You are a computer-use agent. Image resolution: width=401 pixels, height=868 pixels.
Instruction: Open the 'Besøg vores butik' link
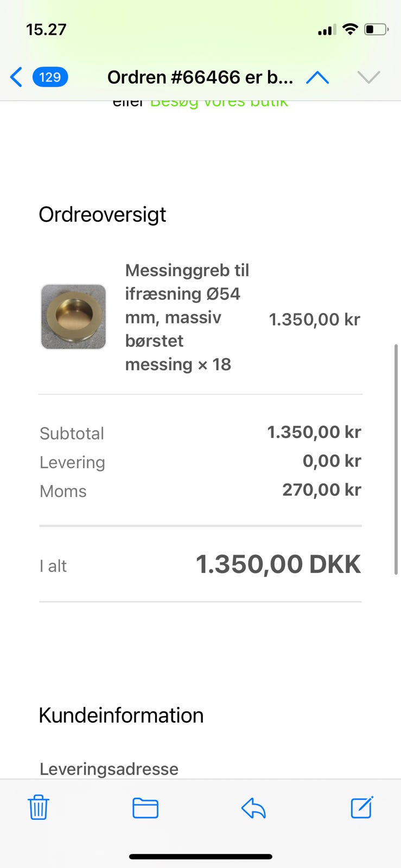click(219, 103)
